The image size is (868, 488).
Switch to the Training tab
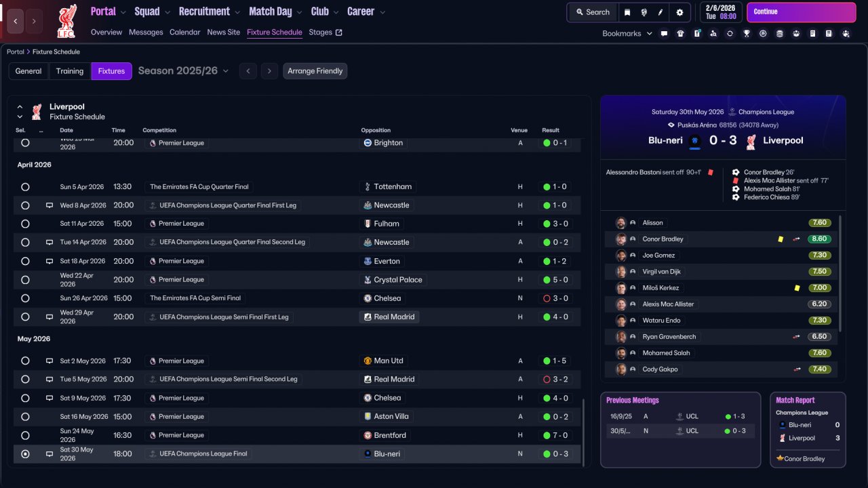(70, 71)
